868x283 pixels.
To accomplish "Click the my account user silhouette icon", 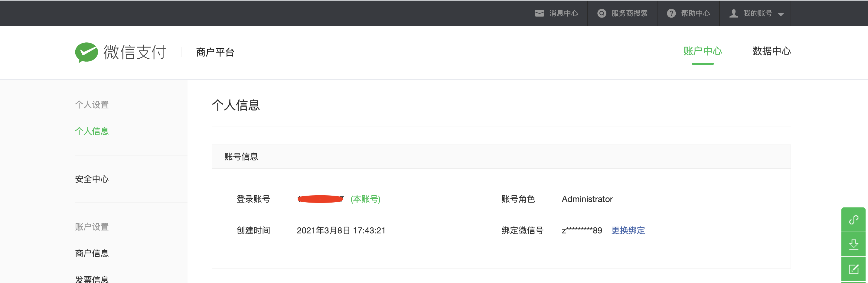I will (733, 14).
